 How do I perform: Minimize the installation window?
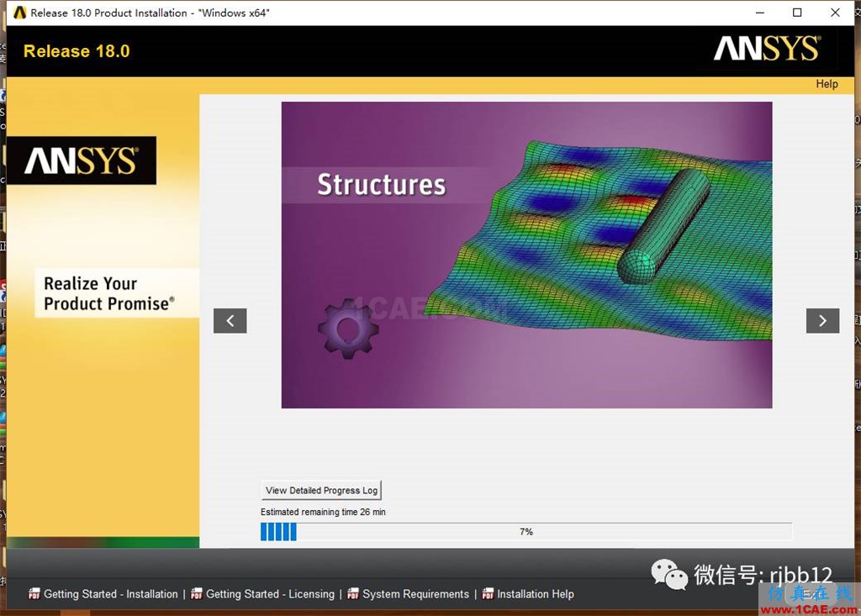pos(760,13)
